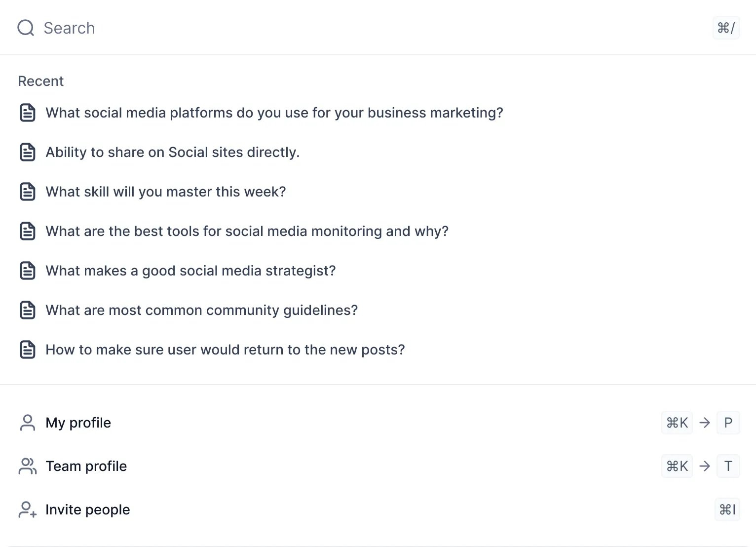
Task: Open 'What makes a good social media strategist?'
Action: click(190, 271)
